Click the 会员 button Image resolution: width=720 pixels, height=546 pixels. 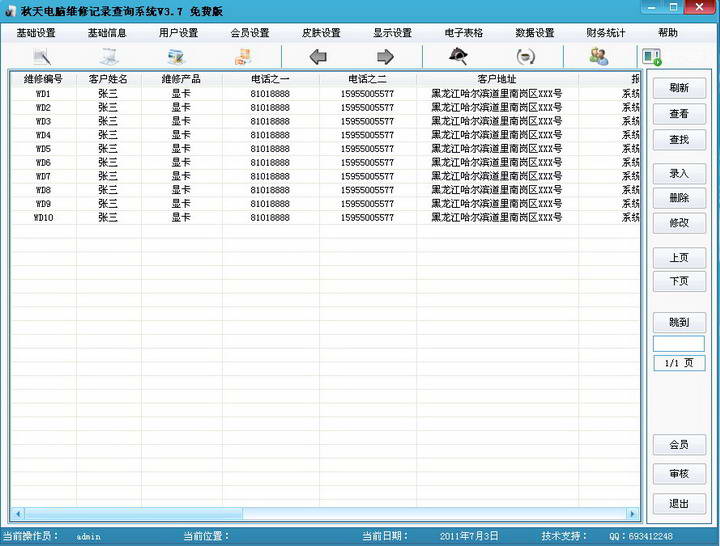tap(679, 445)
